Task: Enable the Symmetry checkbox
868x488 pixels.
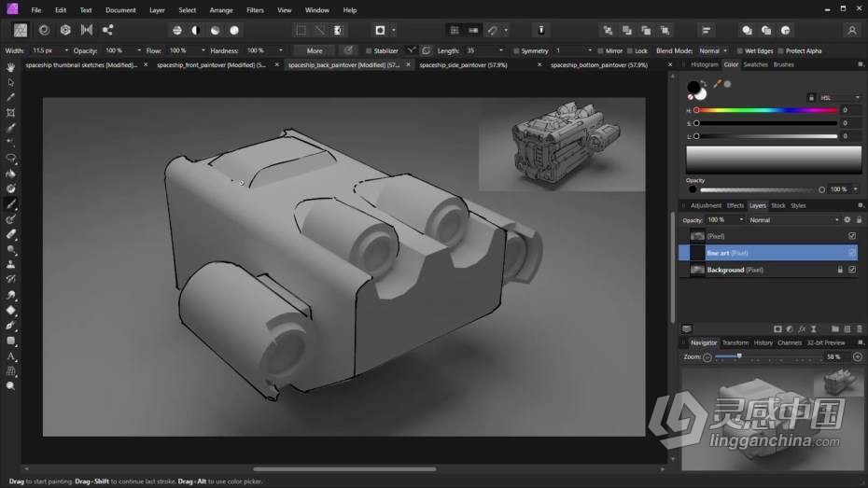Action: pyautogui.click(x=516, y=51)
